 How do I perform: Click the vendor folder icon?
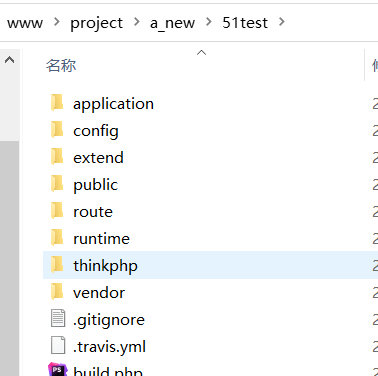(57, 291)
